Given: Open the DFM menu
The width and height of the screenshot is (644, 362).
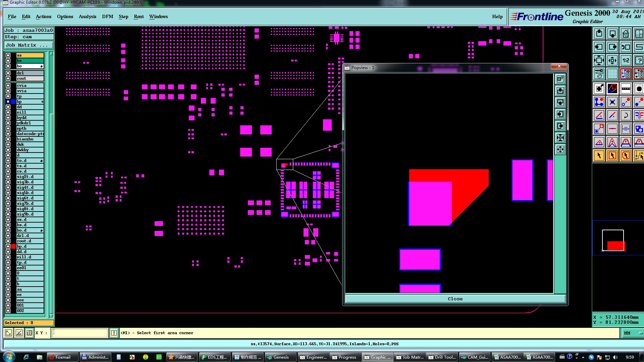Looking at the screenshot, I should [107, 16].
